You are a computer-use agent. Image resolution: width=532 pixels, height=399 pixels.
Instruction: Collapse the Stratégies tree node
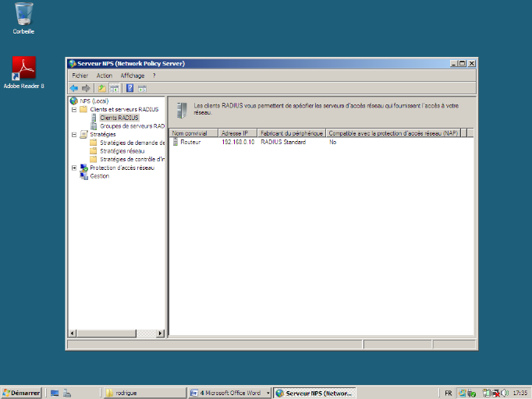(x=74, y=134)
